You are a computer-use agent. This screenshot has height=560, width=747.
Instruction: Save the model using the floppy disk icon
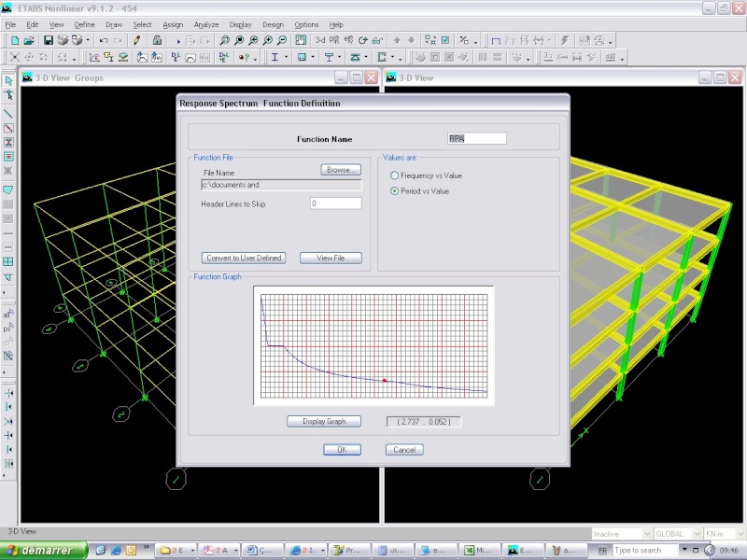click(49, 41)
